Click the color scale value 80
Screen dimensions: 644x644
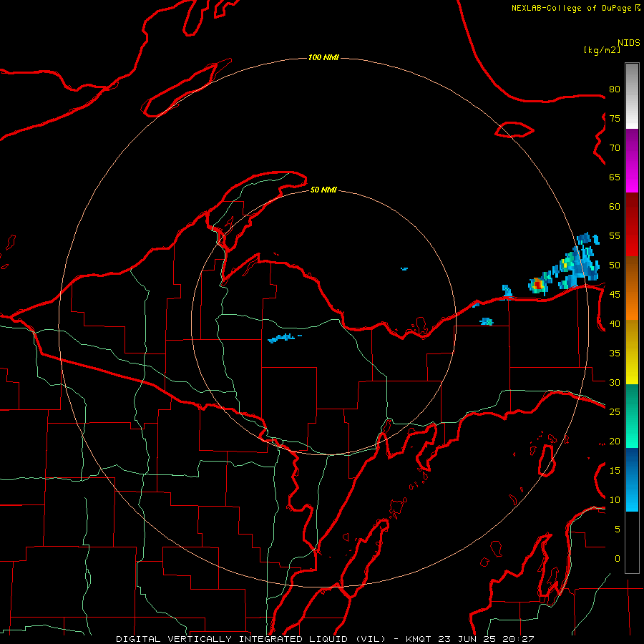coord(615,89)
